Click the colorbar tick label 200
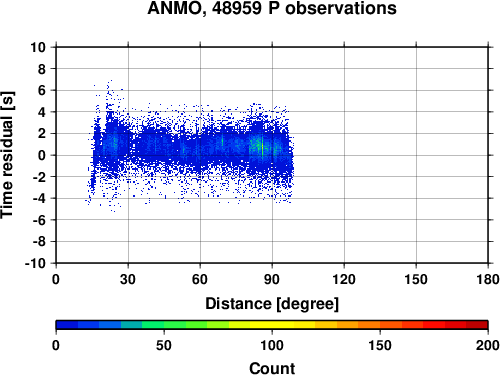The image size is (500, 375). tap(488, 345)
